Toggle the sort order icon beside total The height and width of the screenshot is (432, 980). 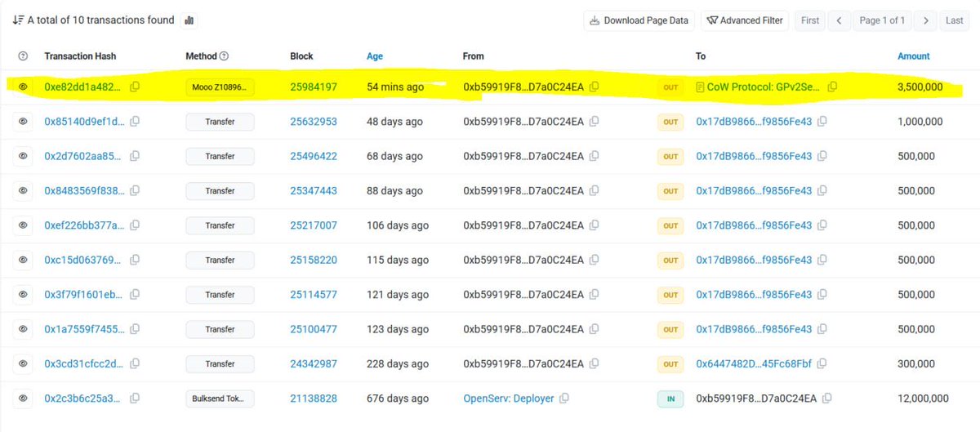17,20
